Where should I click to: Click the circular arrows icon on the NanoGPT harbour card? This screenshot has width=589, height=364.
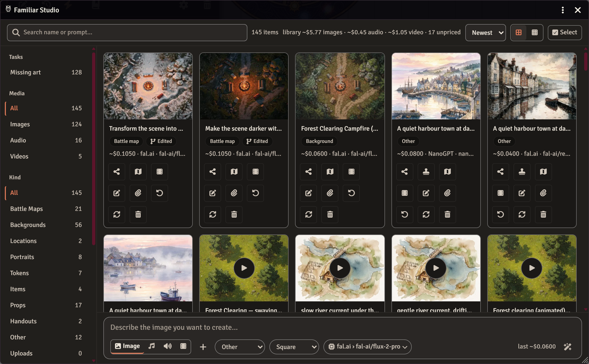426,214
